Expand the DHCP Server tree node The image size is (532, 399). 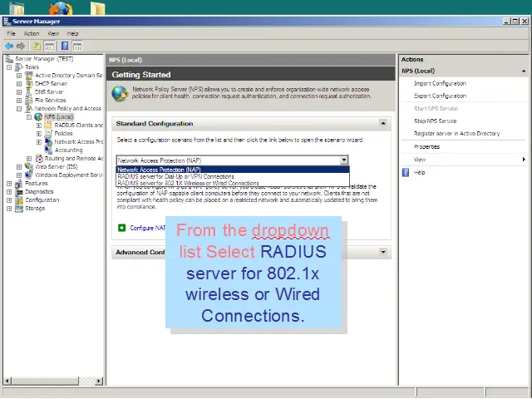19,84
